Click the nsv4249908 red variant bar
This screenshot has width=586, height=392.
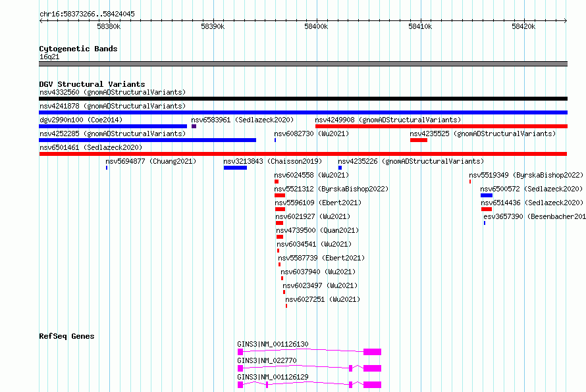click(x=441, y=126)
